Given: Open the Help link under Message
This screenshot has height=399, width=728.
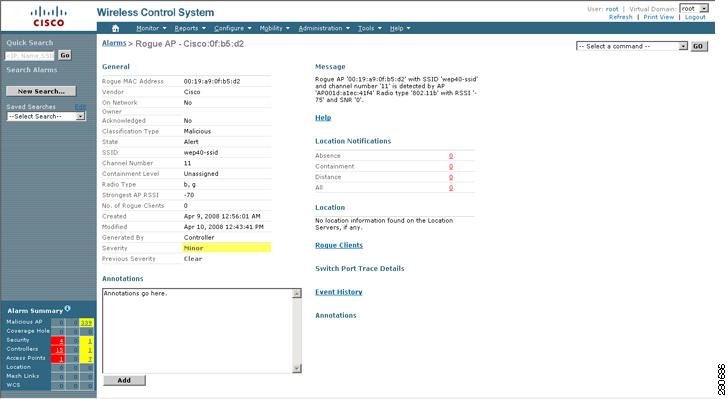Looking at the screenshot, I should point(323,118).
